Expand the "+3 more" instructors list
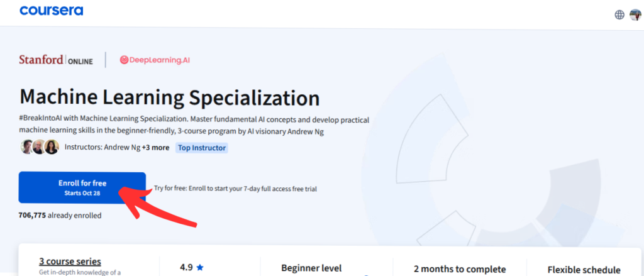Viewport: 644px width, 276px height. coord(155,148)
